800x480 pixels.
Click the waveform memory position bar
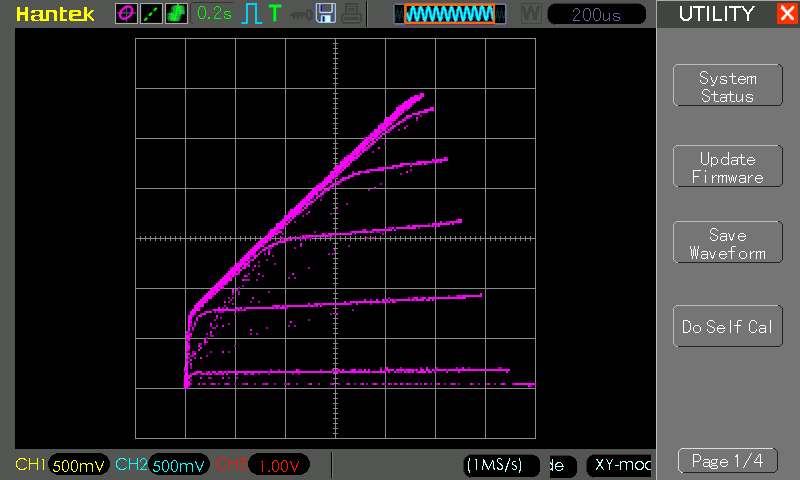click(449, 14)
